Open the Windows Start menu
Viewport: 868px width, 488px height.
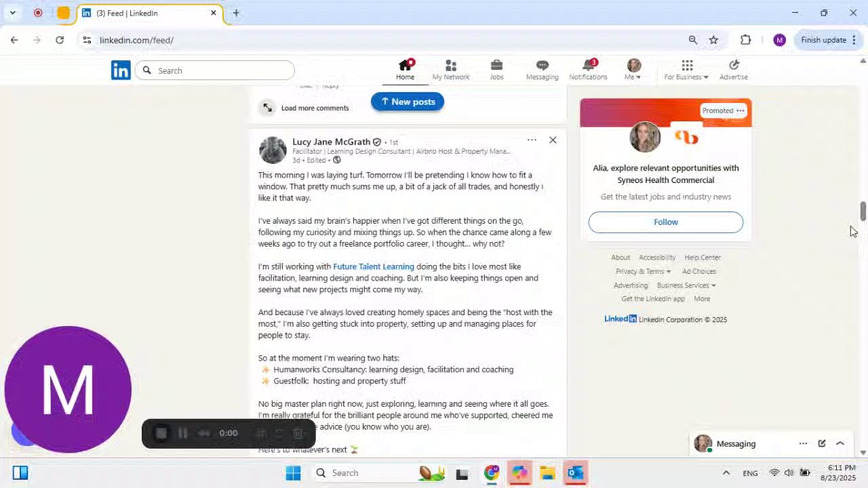pos(293,473)
